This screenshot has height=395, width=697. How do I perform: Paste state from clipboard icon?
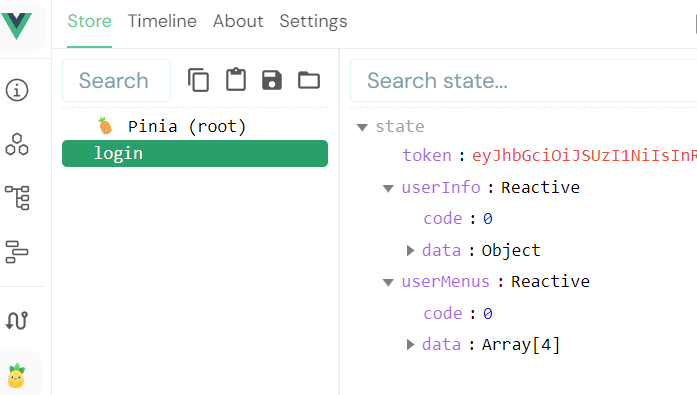(236, 80)
